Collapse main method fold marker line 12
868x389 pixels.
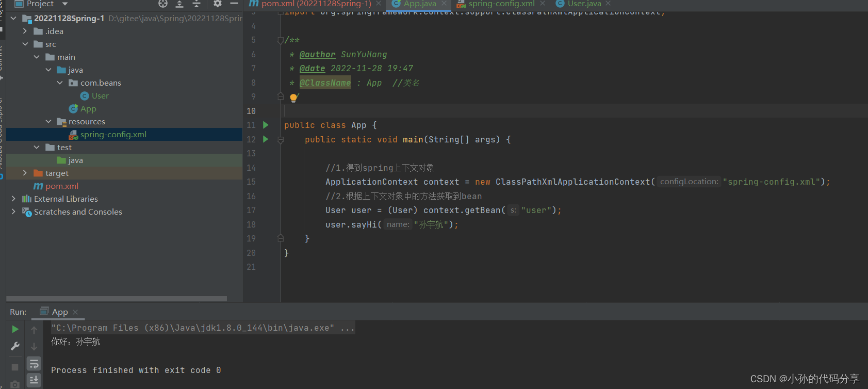click(281, 140)
